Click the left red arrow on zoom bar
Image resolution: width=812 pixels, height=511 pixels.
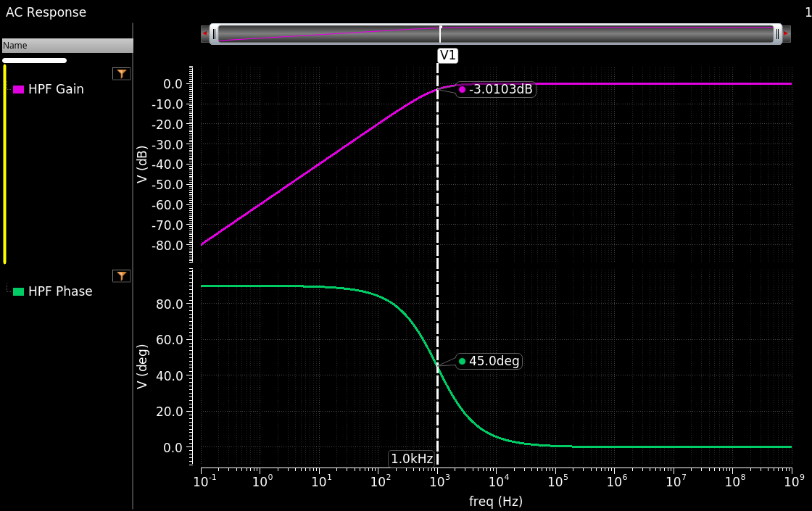[x=205, y=33]
